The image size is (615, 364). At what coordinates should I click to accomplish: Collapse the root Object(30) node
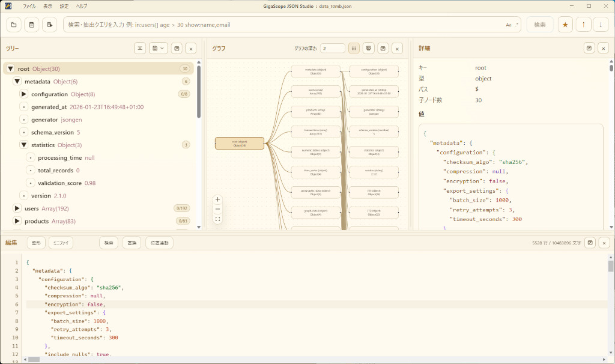point(11,68)
